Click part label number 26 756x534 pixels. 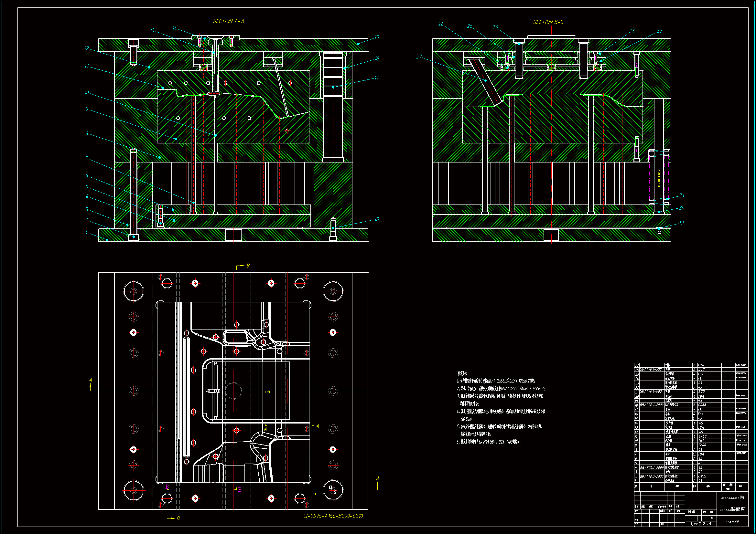pyautogui.click(x=441, y=24)
